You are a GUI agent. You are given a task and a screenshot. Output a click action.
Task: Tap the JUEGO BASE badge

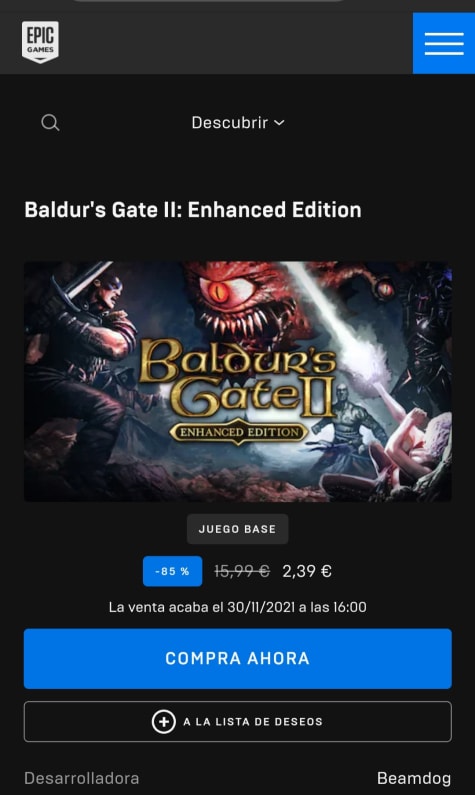point(238,529)
